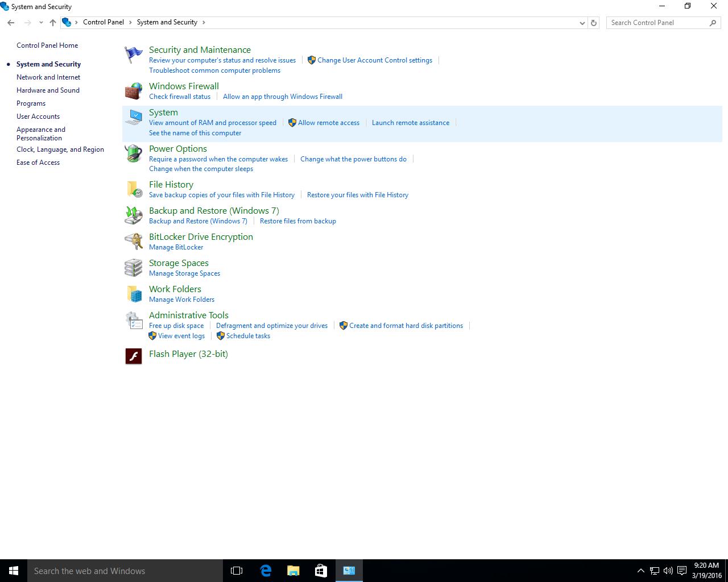Click Change what the power buttons do

click(353, 159)
